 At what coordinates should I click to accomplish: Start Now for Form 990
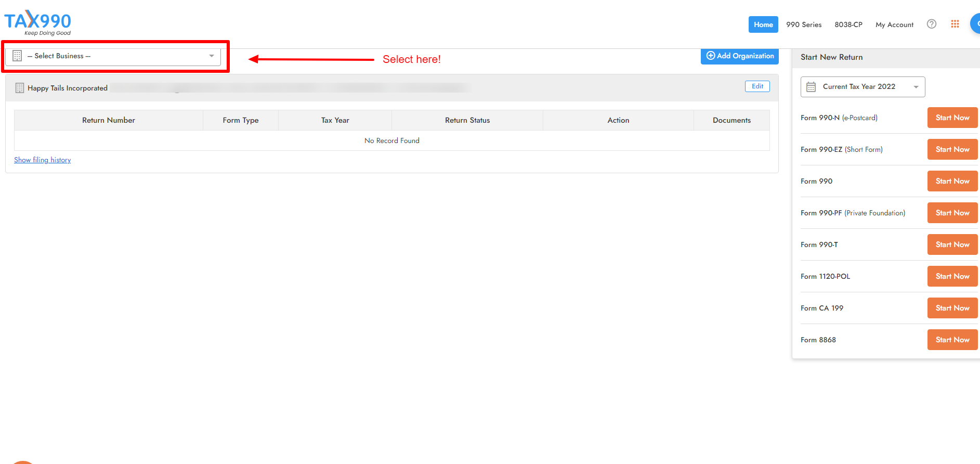(x=952, y=181)
